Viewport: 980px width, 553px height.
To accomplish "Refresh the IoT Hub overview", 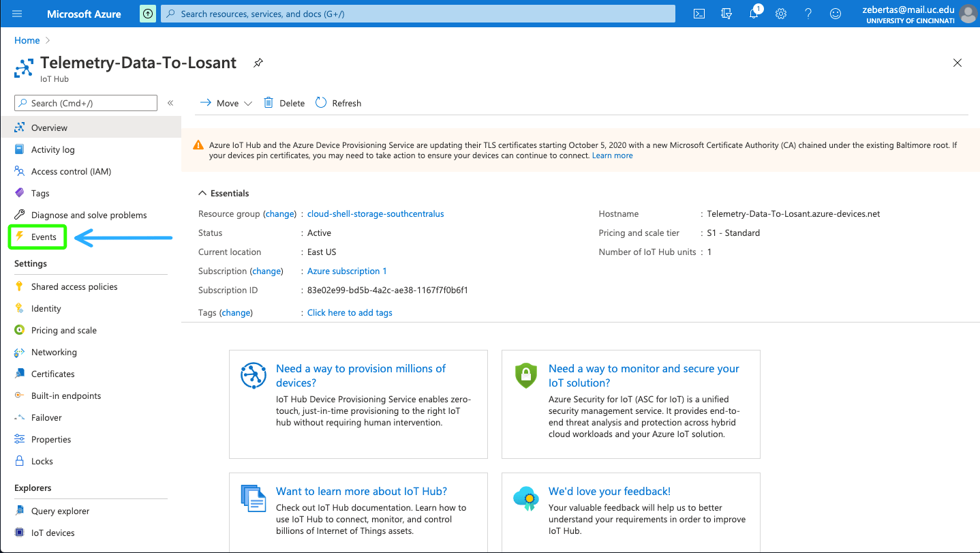I will (339, 103).
